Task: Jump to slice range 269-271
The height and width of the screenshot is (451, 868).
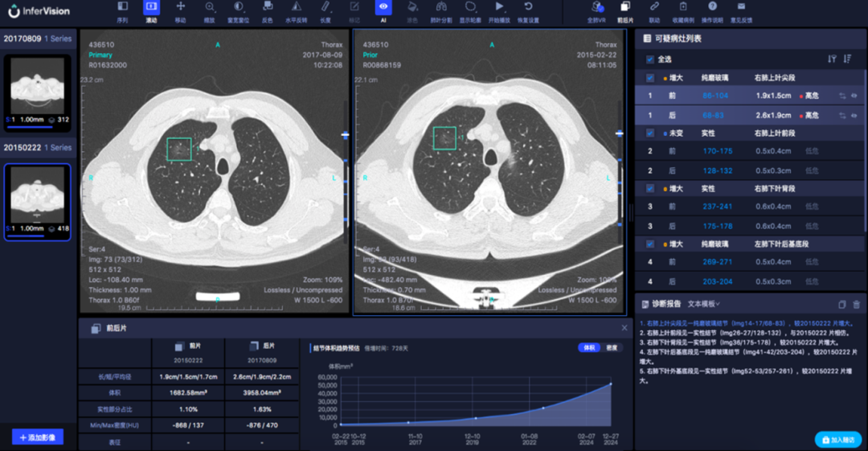Action: pyautogui.click(x=718, y=262)
